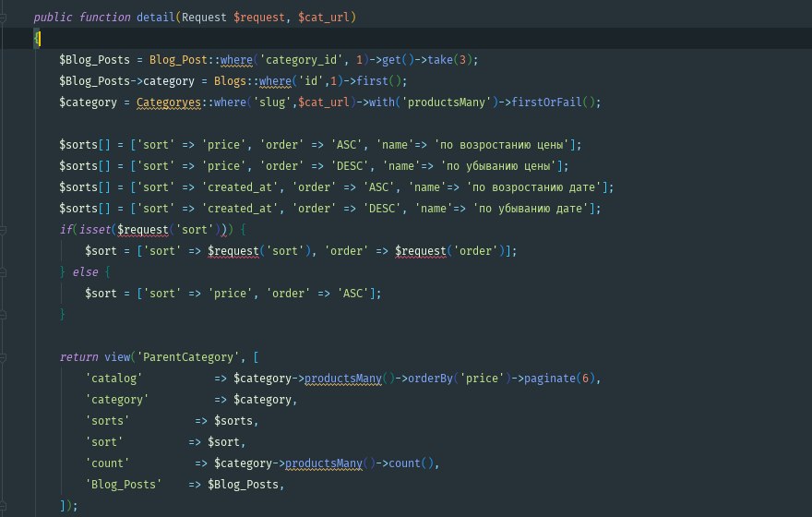Collapse the detail function fold marker
Viewport: 812px width, 517px height.
pyautogui.click(x=3, y=18)
